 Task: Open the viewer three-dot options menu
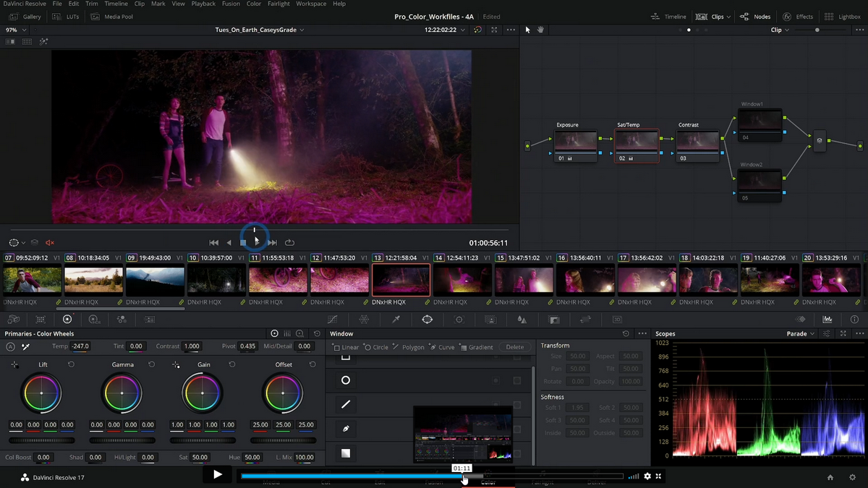[x=511, y=30]
